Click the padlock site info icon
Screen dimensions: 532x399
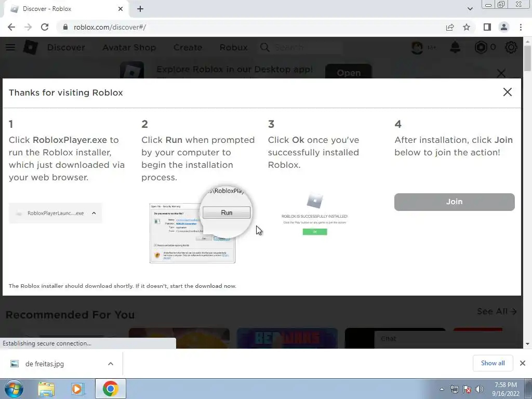click(65, 27)
